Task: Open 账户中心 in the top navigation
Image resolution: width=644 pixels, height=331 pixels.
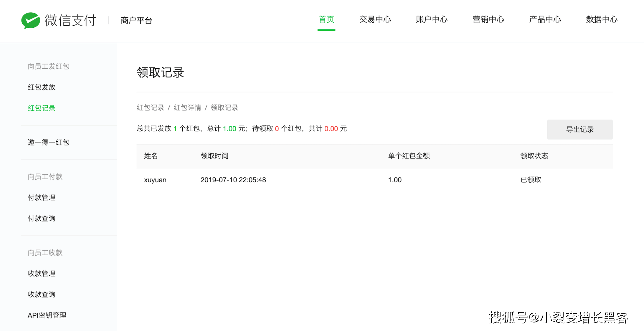Action: tap(432, 19)
